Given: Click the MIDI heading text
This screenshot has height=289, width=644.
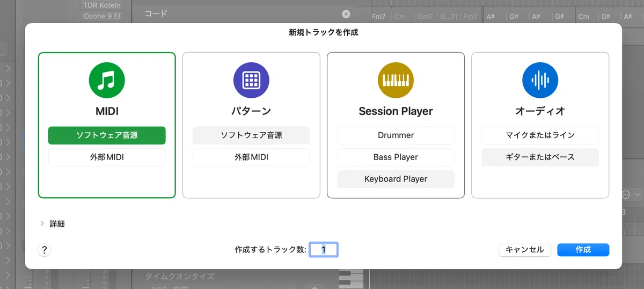Looking at the screenshot, I should (107, 111).
